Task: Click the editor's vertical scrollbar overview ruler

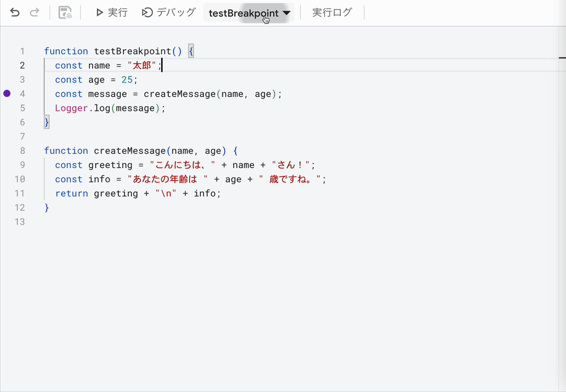Action: point(562,209)
